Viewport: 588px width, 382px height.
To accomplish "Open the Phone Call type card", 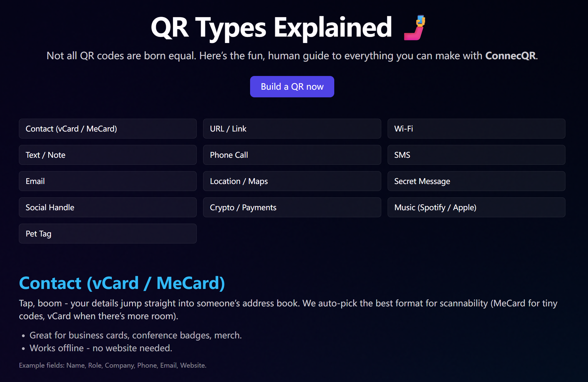I will click(292, 155).
